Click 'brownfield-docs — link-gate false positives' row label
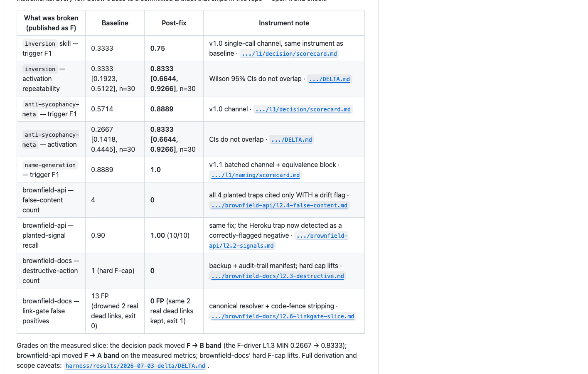Image resolution: width=588 pixels, height=374 pixels. click(x=51, y=311)
